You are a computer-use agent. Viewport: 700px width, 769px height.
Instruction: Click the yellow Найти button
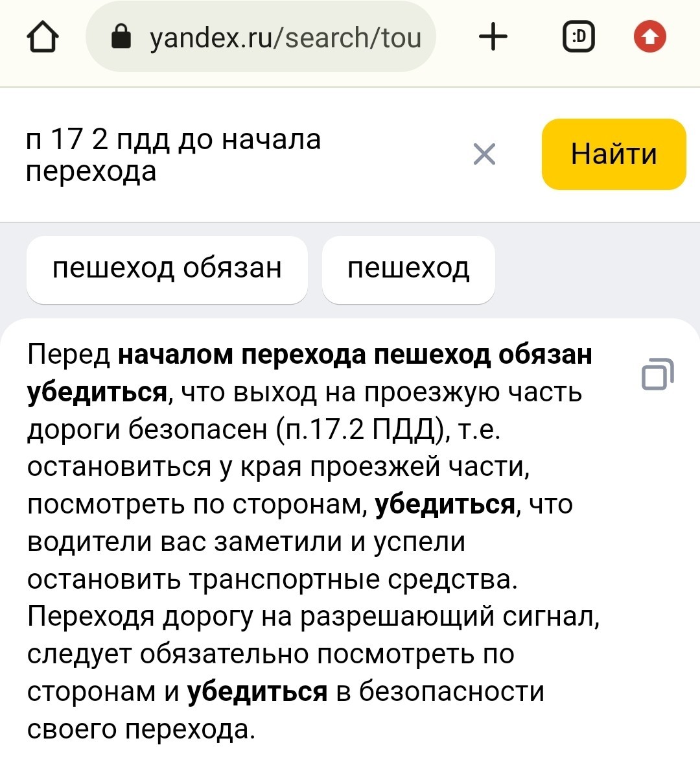614,154
